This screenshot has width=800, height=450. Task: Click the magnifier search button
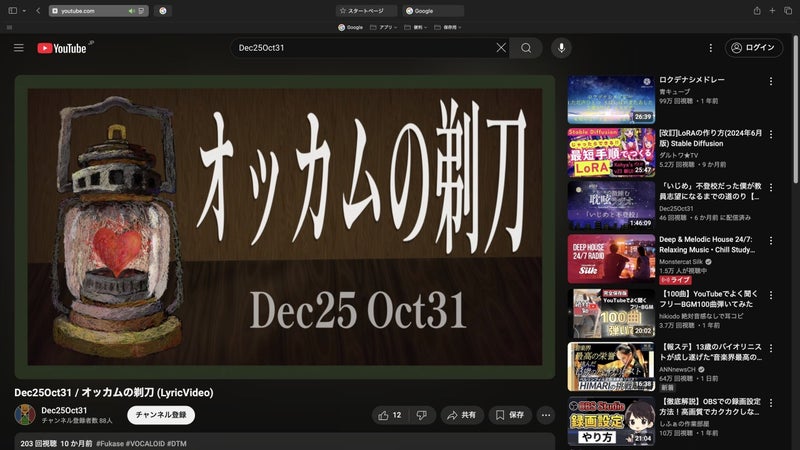526,48
